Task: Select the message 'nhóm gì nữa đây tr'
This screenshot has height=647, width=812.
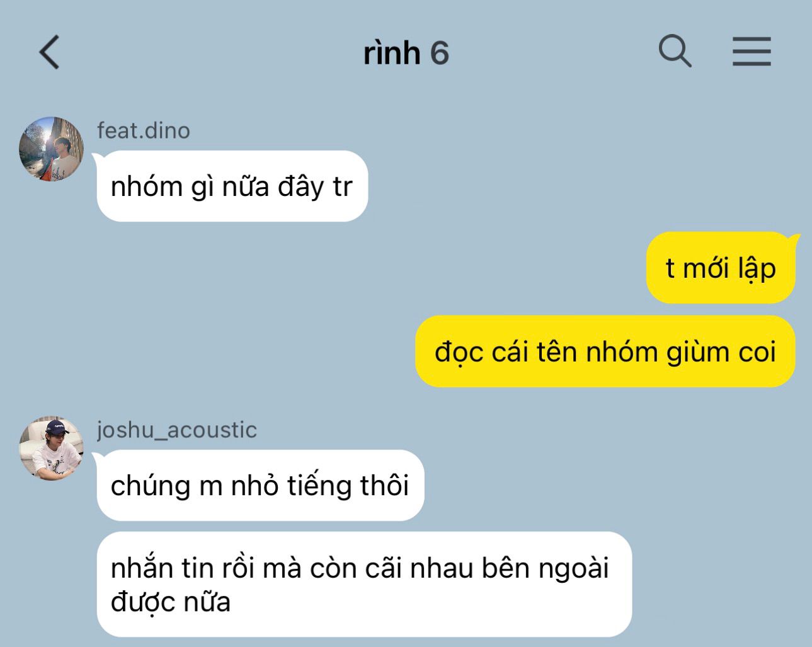Action: click(232, 186)
